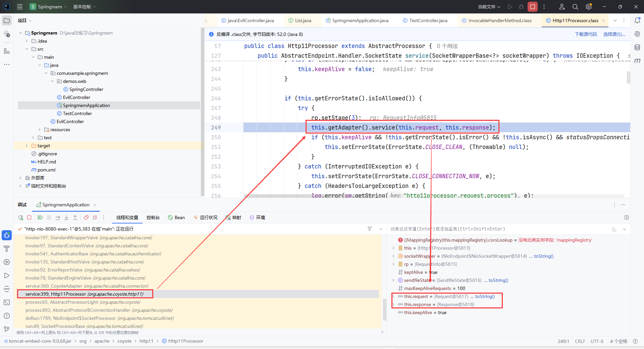Screen dimensions: 644x349
Task: Open Database tool window icon
Action: click(637, 47)
